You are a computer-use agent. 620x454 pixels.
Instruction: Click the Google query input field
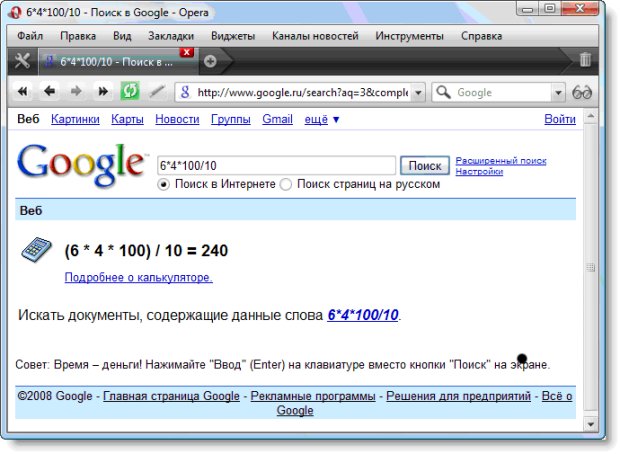coord(276,165)
